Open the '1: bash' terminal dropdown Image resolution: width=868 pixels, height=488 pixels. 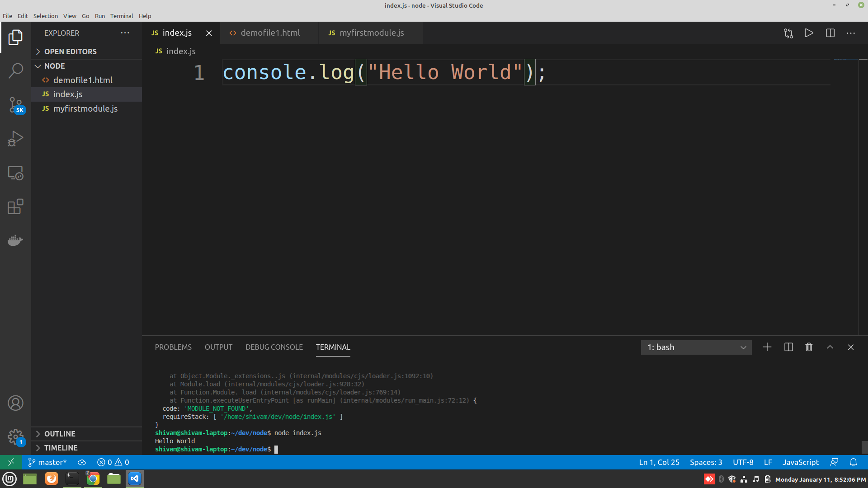click(x=696, y=347)
